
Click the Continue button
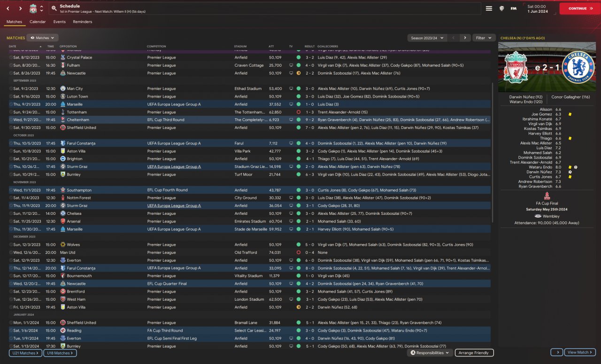pyautogui.click(x=580, y=8)
